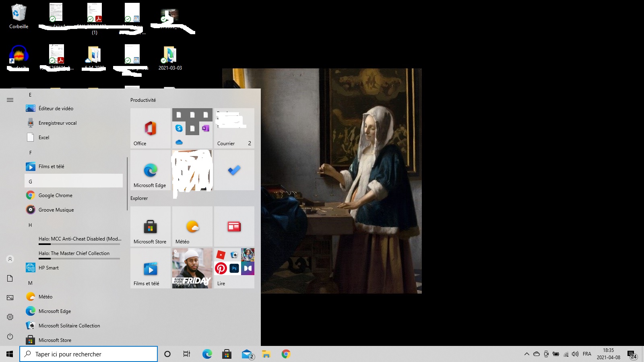
Task: Open the user account icon in Start
Action: pos(10,259)
